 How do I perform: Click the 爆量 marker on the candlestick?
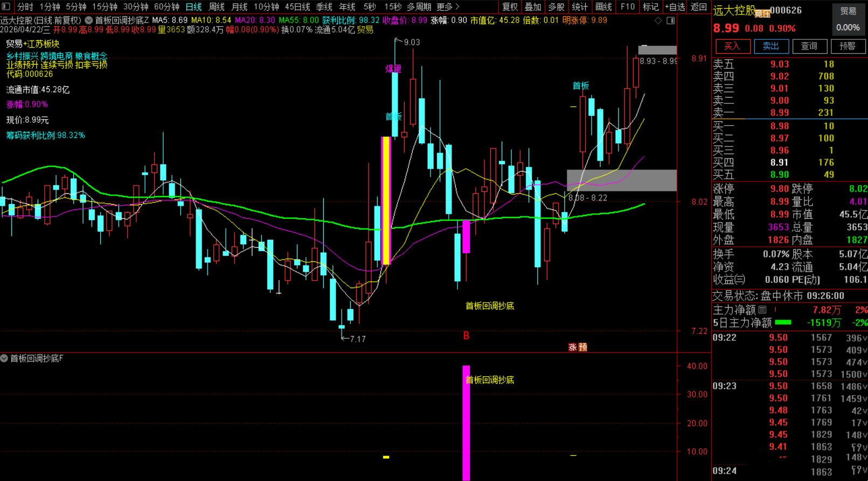coord(393,68)
